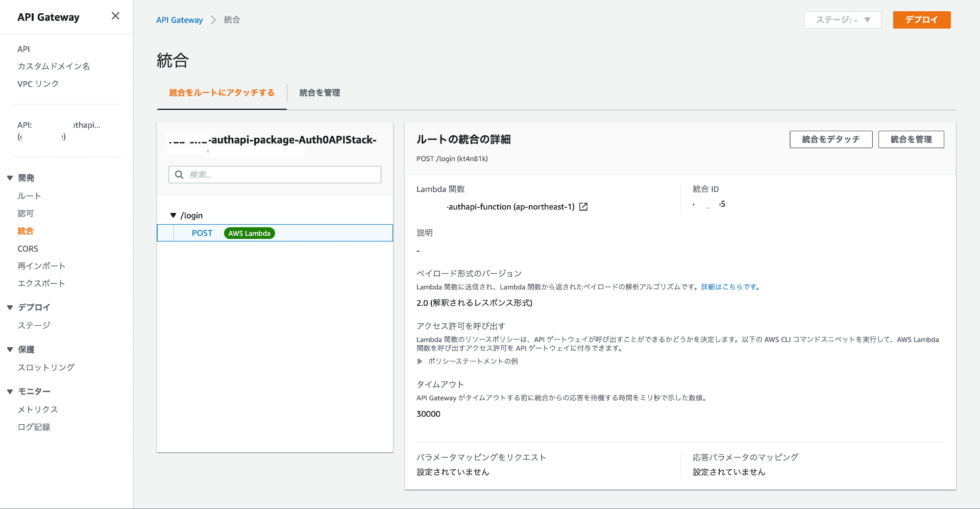Screen dimensions: 980x509
Task: Open メトリクス under モニター
Action: pos(37,409)
